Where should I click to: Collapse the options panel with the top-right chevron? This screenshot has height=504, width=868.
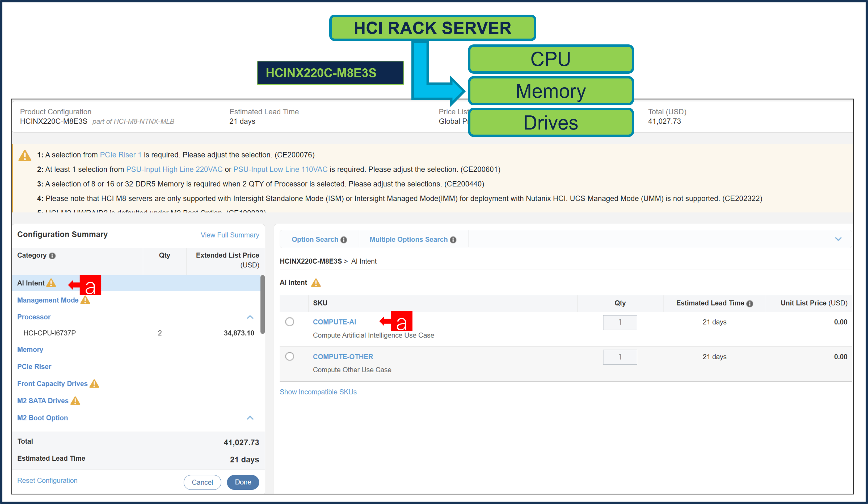pyautogui.click(x=838, y=239)
